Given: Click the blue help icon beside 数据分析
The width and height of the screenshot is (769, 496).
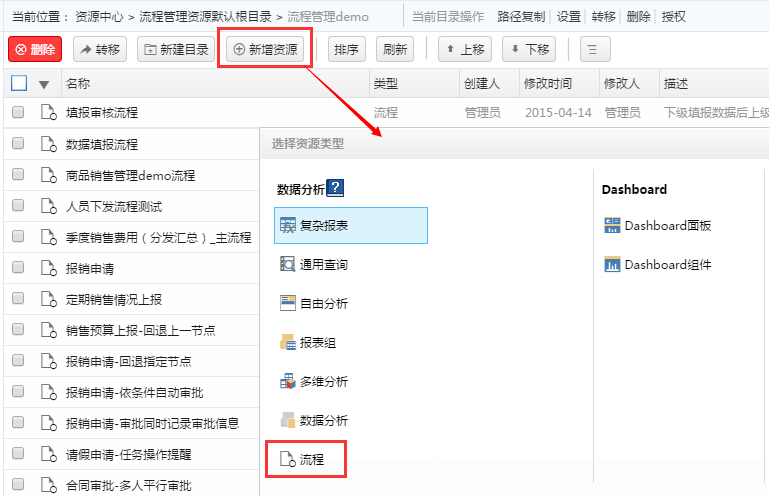Looking at the screenshot, I should [335, 187].
